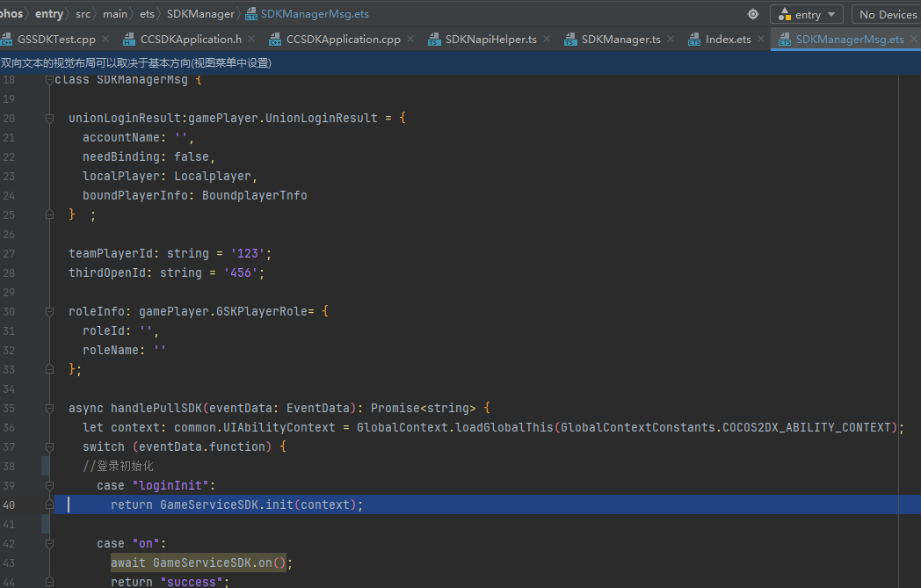Click 'GameServiceSDK.init' call on line 40
Image resolution: width=921 pixels, height=588 pixels.
[x=226, y=505]
